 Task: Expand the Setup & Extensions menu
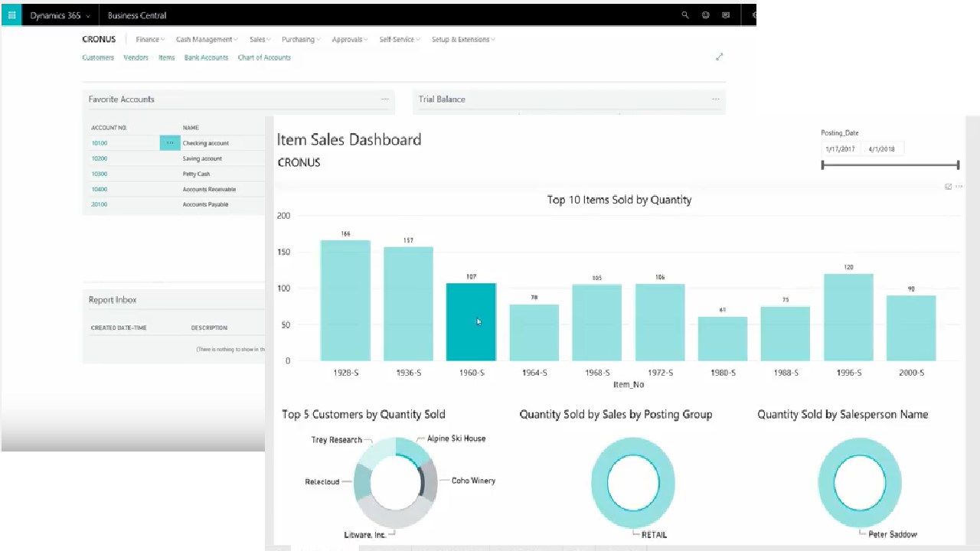[x=463, y=40]
